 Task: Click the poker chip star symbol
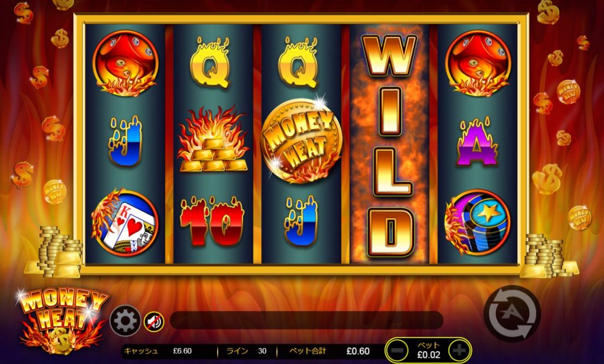[477, 222]
